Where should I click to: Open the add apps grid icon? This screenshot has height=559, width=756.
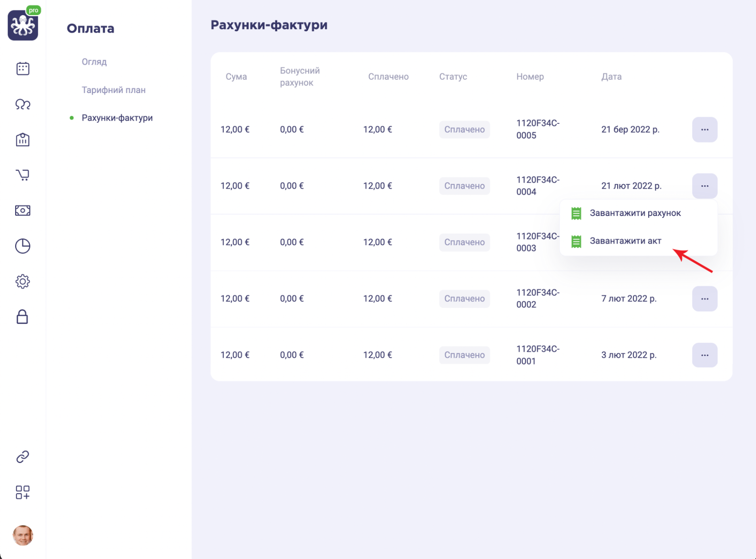pos(23,492)
